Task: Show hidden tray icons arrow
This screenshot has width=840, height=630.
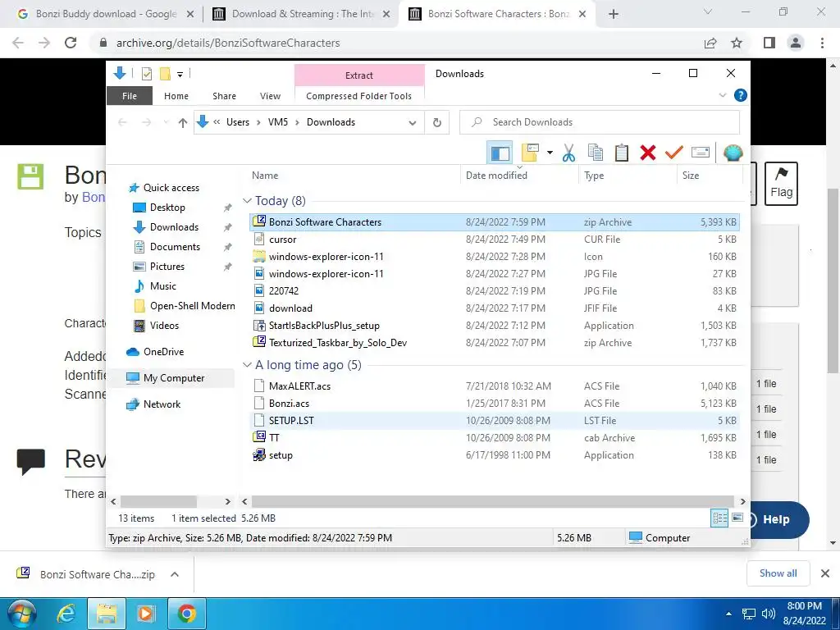Action: pos(728,614)
